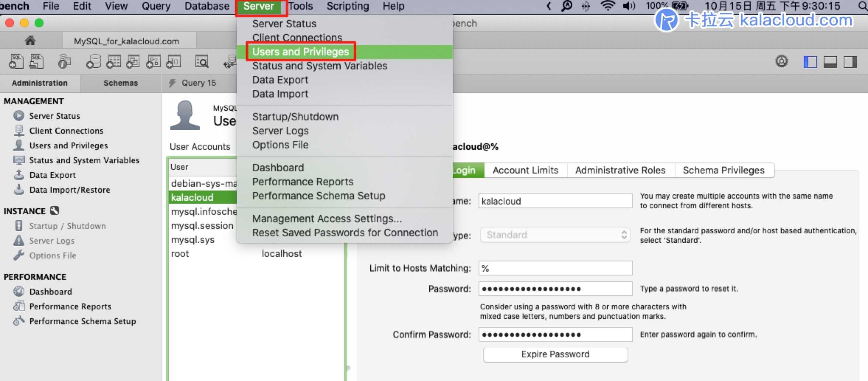Open the Database menu
The image size is (868, 381).
(207, 6)
